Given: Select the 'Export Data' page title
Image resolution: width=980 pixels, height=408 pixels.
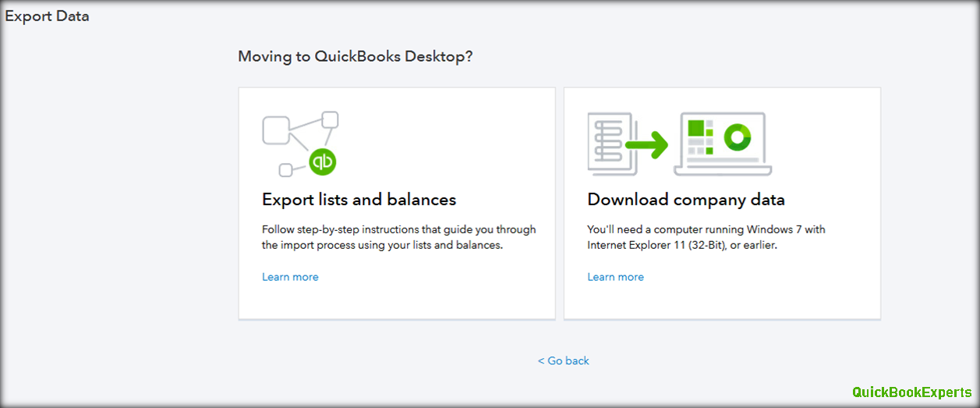Looking at the screenshot, I should [47, 16].
